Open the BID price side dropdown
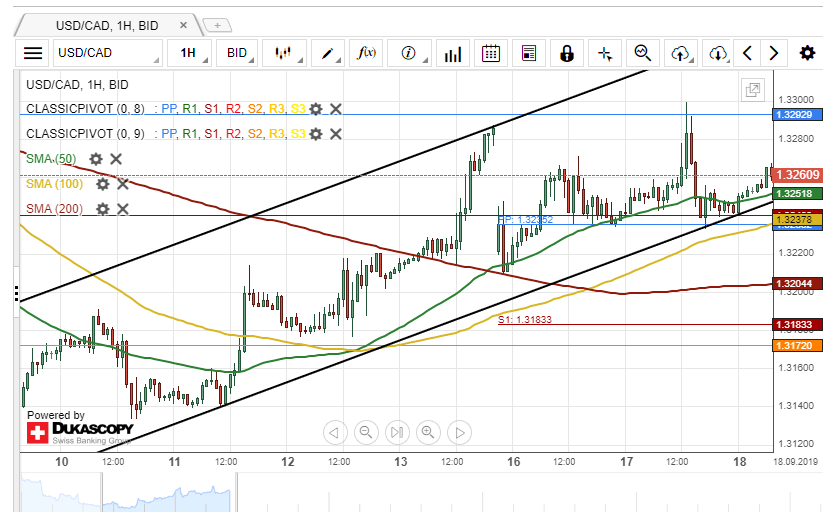 coord(237,53)
